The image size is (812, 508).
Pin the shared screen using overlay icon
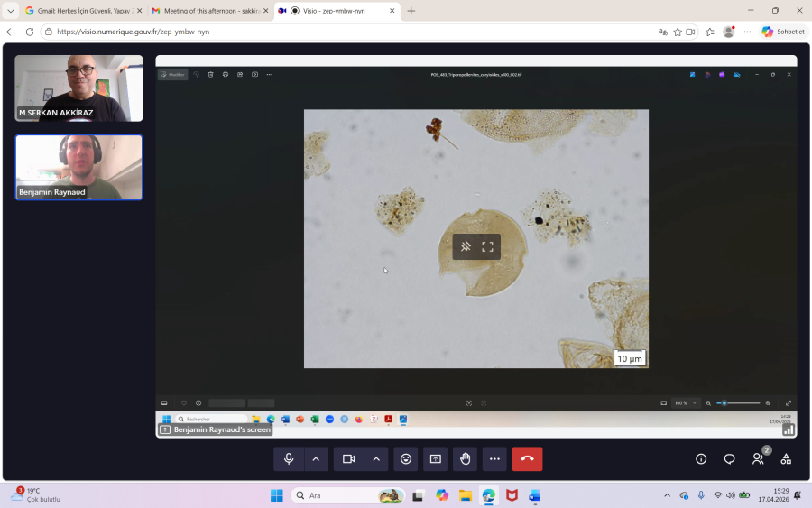(466, 246)
